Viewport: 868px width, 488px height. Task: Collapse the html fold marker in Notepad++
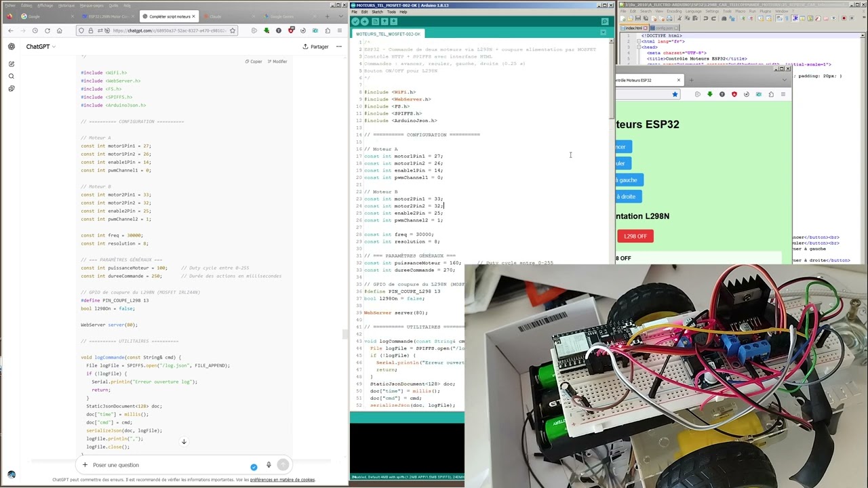pos(638,41)
